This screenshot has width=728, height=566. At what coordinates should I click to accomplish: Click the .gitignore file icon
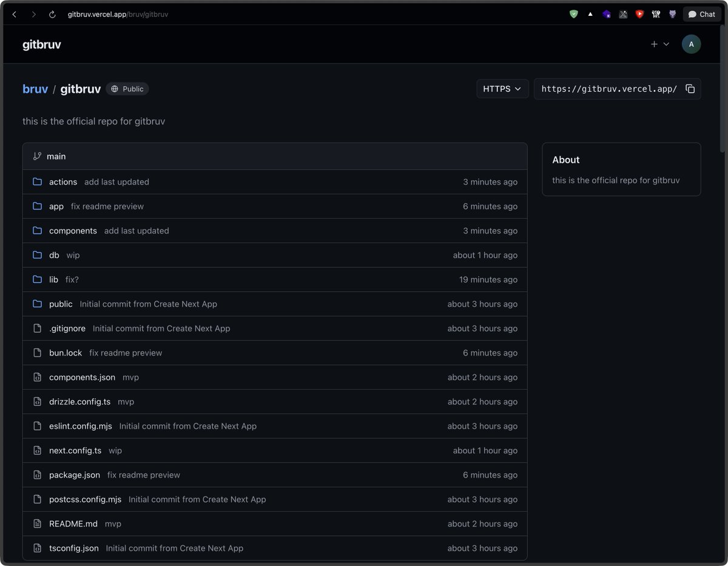tap(37, 328)
